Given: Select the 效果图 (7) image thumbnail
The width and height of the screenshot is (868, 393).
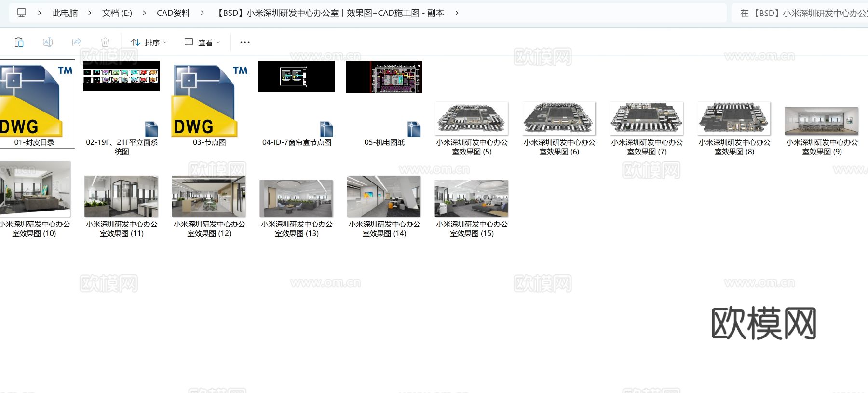Looking at the screenshot, I should [647, 118].
